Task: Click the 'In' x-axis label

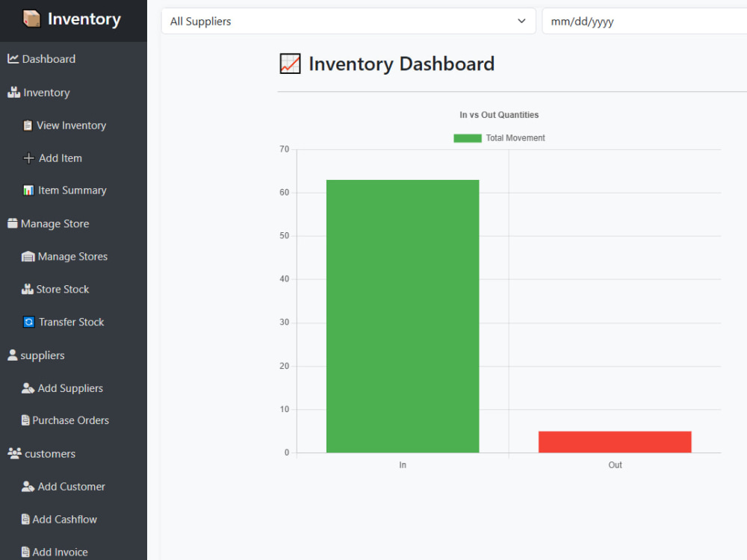Action: [x=403, y=464]
